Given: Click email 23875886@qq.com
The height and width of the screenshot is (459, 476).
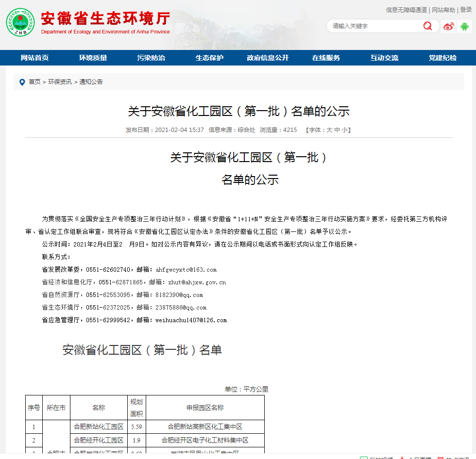Looking at the screenshot, I should coord(181,308).
